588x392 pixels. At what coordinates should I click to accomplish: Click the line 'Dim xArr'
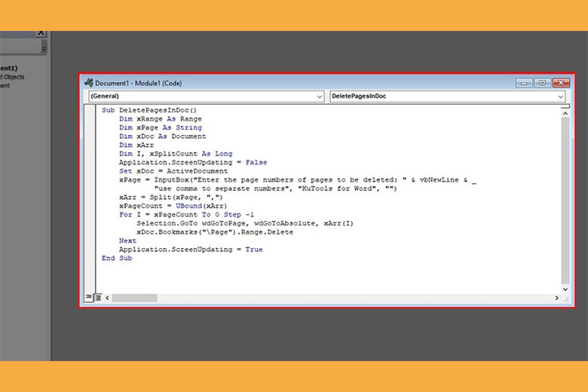[x=136, y=145]
